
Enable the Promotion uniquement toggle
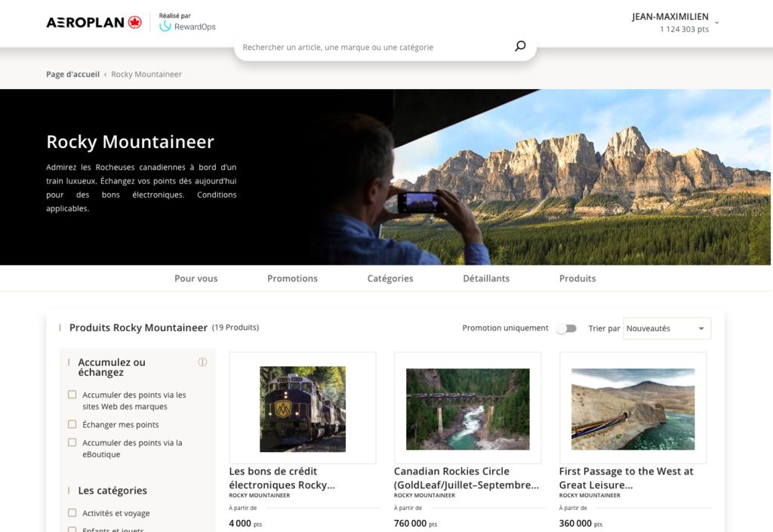point(566,328)
